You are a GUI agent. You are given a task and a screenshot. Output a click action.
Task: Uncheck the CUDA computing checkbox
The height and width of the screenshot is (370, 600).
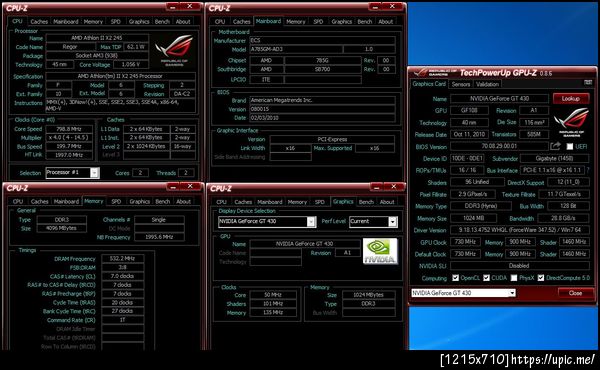[486, 278]
